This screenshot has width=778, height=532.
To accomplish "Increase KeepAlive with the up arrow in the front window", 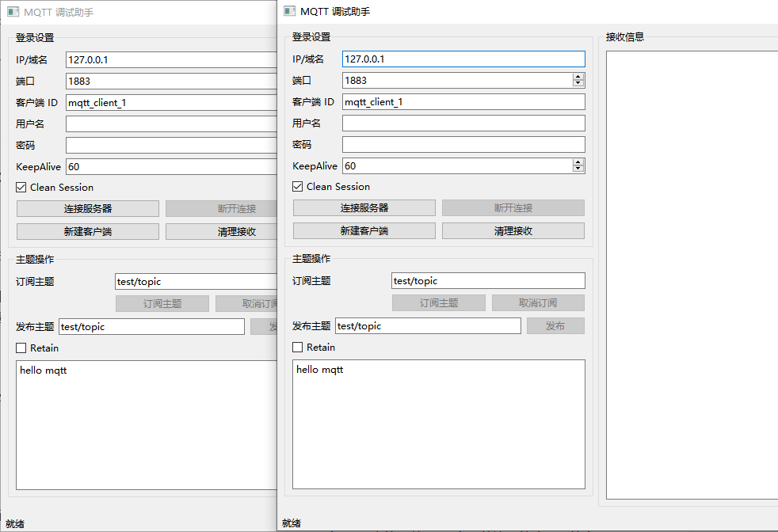I will point(578,162).
